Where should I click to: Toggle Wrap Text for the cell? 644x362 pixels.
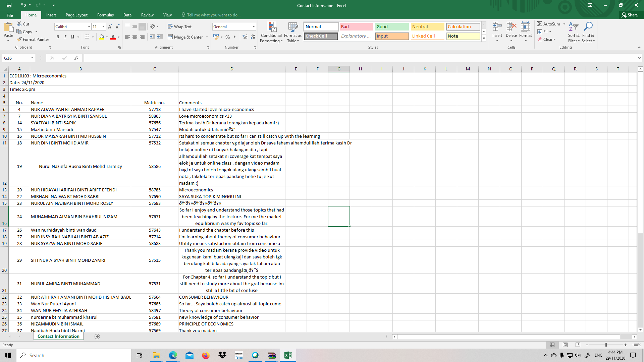pos(180,26)
